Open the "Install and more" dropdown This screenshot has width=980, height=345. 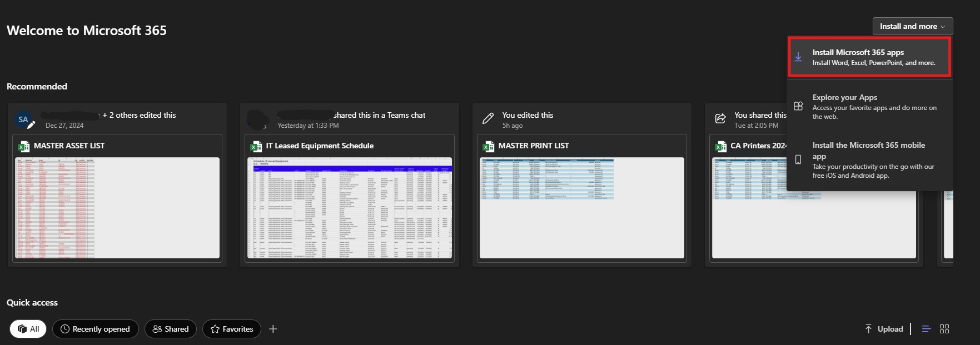point(913,26)
